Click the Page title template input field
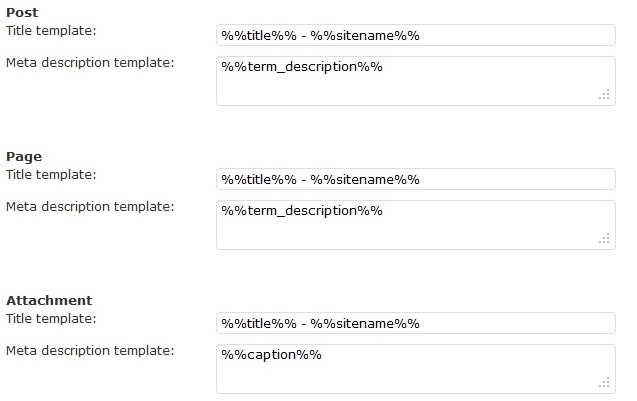This screenshot has width=637, height=401. (415, 179)
